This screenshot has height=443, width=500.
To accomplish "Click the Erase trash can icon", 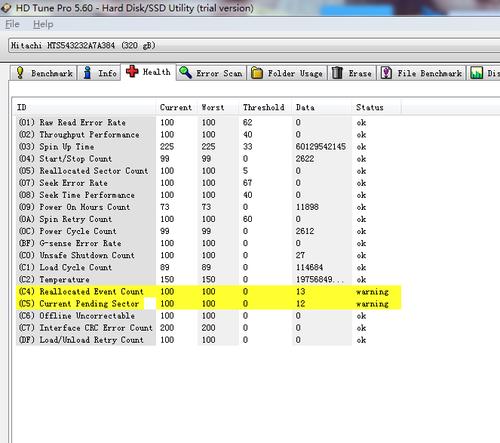I will [x=337, y=73].
